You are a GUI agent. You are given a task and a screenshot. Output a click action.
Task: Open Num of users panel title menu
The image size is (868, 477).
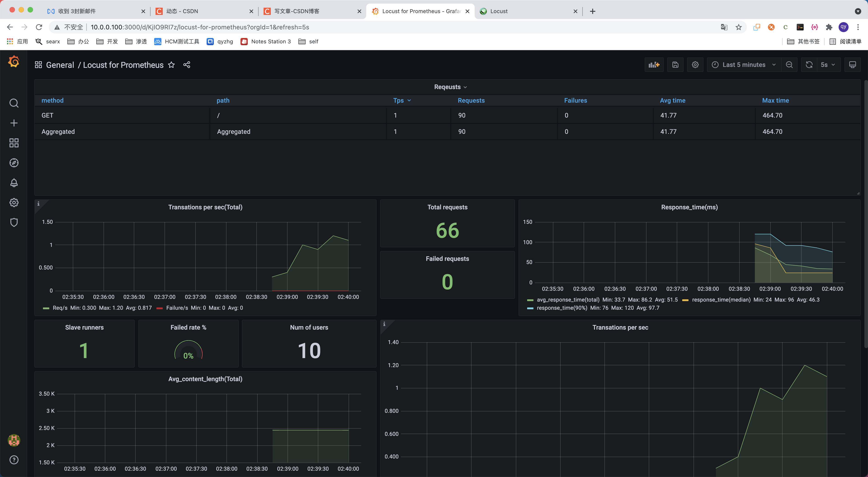309,328
